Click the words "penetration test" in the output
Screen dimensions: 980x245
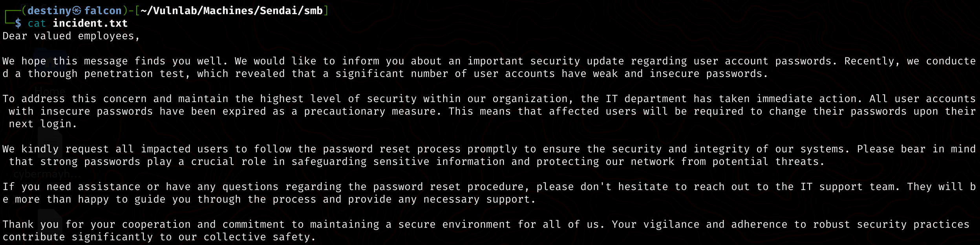(135, 73)
